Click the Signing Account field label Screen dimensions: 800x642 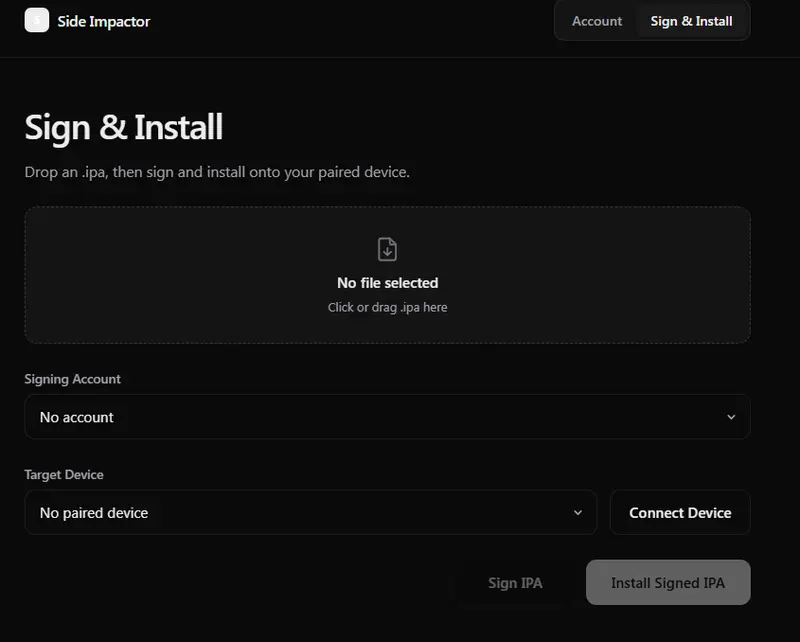coord(72,379)
